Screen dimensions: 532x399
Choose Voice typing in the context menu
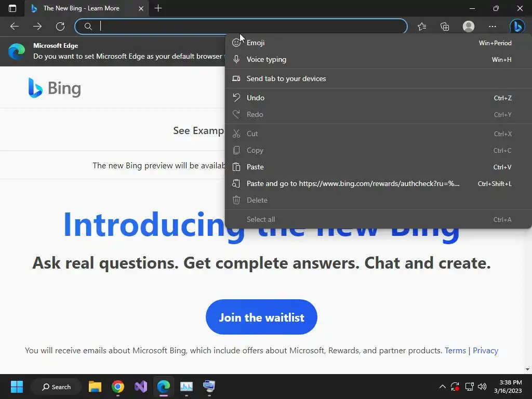378,59
